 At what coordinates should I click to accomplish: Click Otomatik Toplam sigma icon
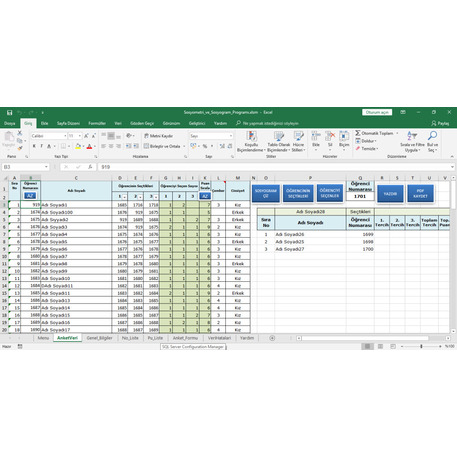(358, 133)
